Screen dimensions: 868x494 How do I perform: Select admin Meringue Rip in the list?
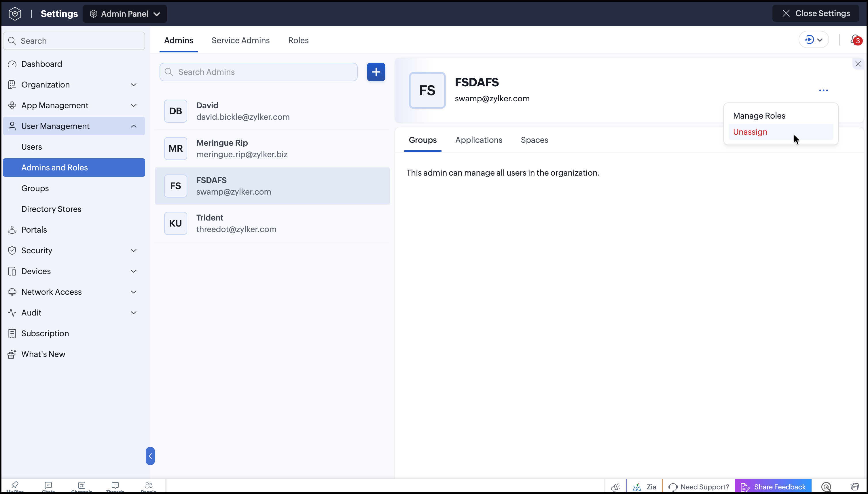pos(272,148)
